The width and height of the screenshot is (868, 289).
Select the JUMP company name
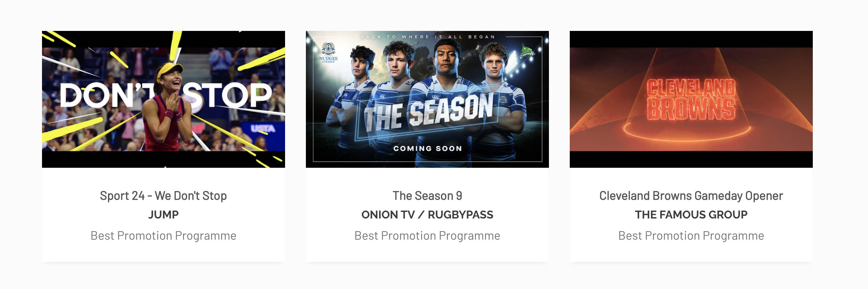tap(163, 215)
